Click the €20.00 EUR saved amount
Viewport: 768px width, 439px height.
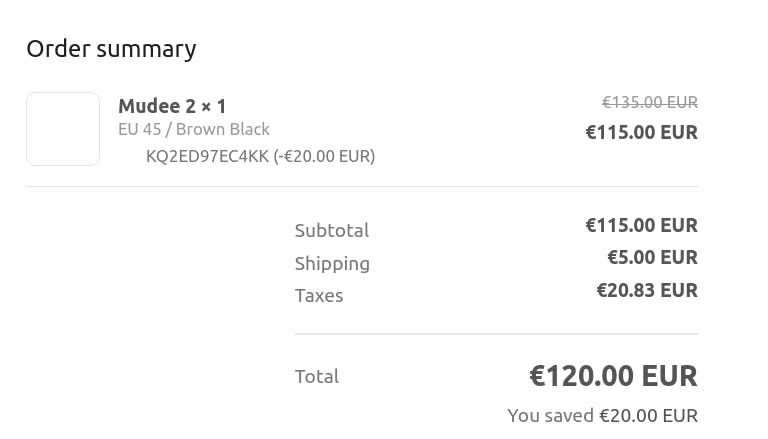648,415
